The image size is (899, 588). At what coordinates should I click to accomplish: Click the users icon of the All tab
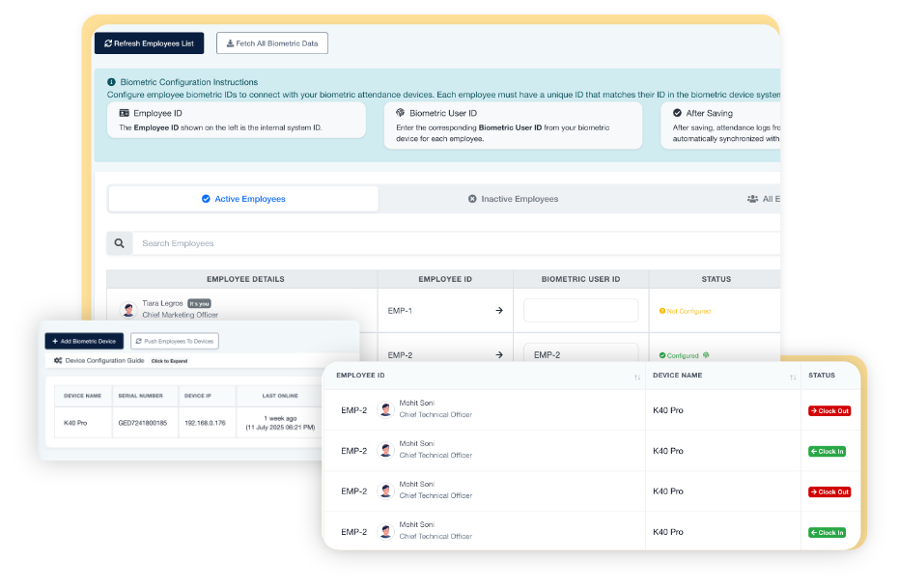click(x=752, y=199)
